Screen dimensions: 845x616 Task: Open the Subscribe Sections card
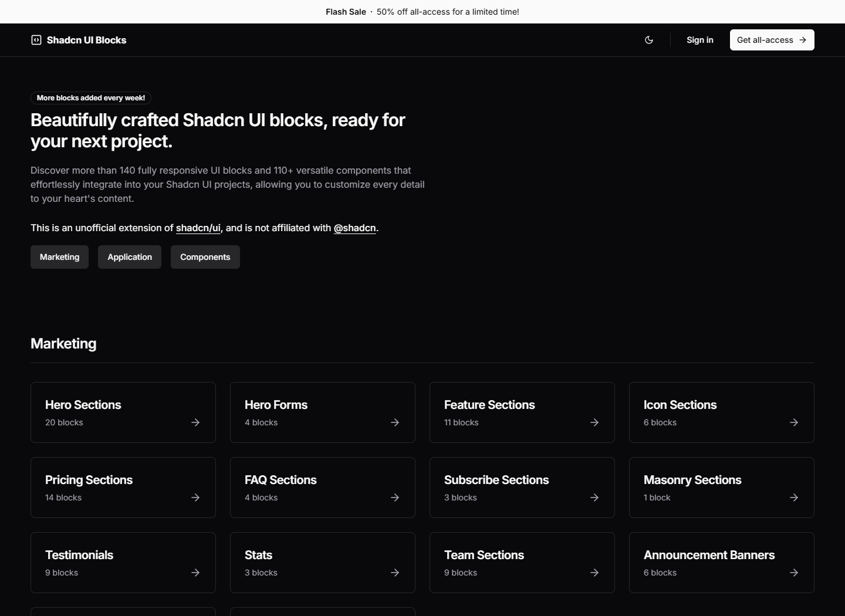point(522,488)
